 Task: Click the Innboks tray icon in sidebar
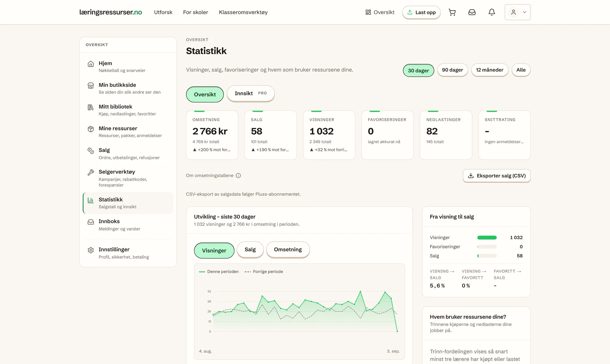coord(91,222)
